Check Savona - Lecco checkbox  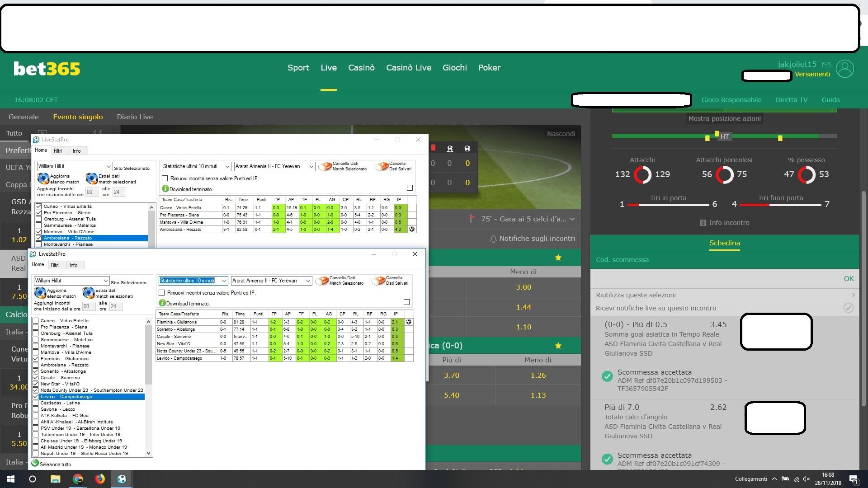click(x=35, y=409)
